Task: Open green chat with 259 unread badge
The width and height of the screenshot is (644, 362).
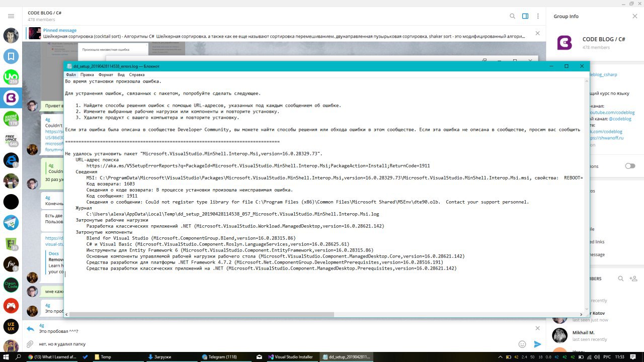Action: pos(11,77)
